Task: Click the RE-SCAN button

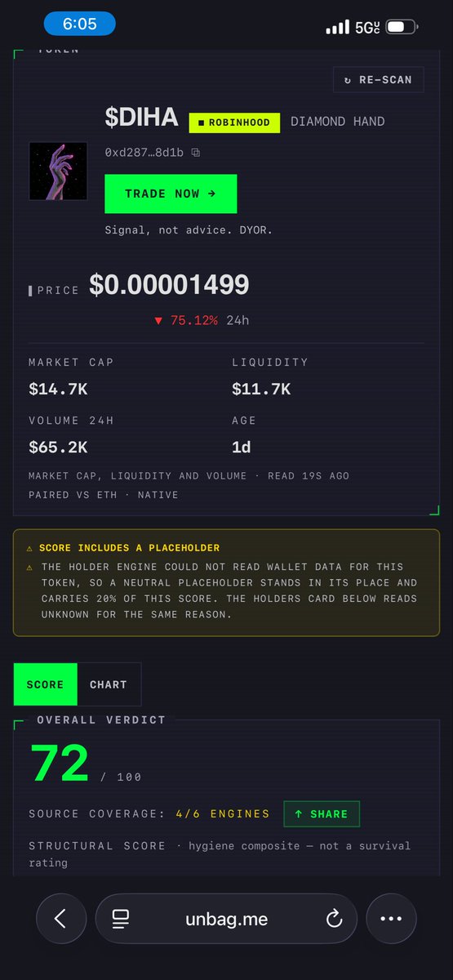Action: point(378,80)
